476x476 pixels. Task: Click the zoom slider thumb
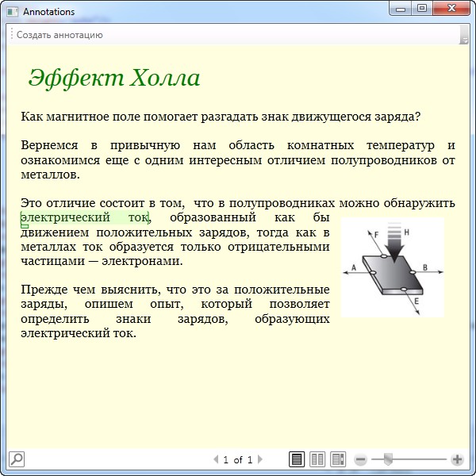tap(388, 459)
